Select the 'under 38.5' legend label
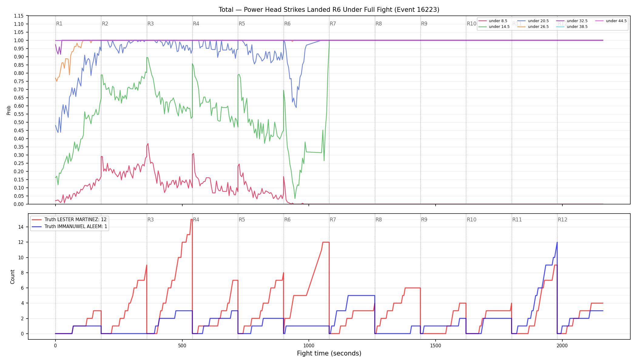Viewport: 637px width, 364px height. click(x=577, y=27)
